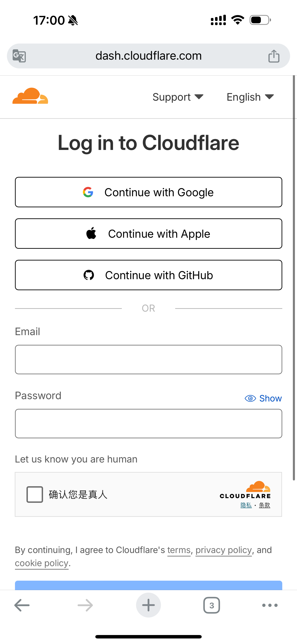Viewport: 297px width, 644px height.
Task: Click Continue with Apple
Action: 148,234
